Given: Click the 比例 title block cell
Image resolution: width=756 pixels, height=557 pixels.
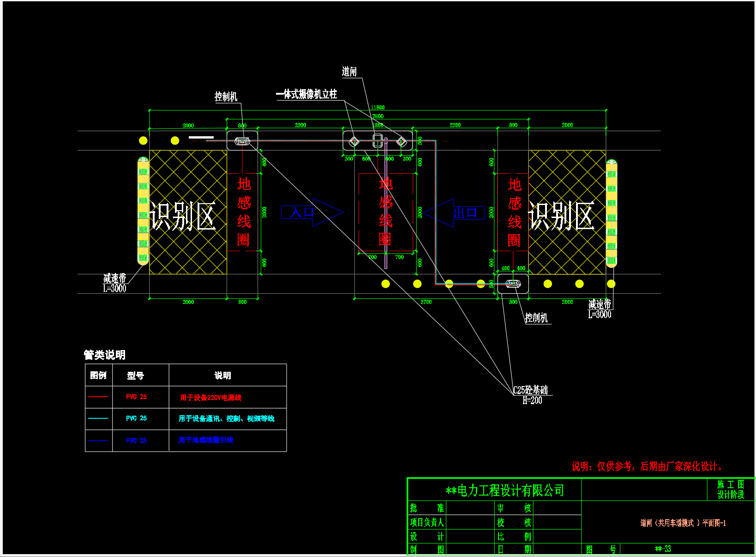Looking at the screenshot, I should tap(514, 537).
